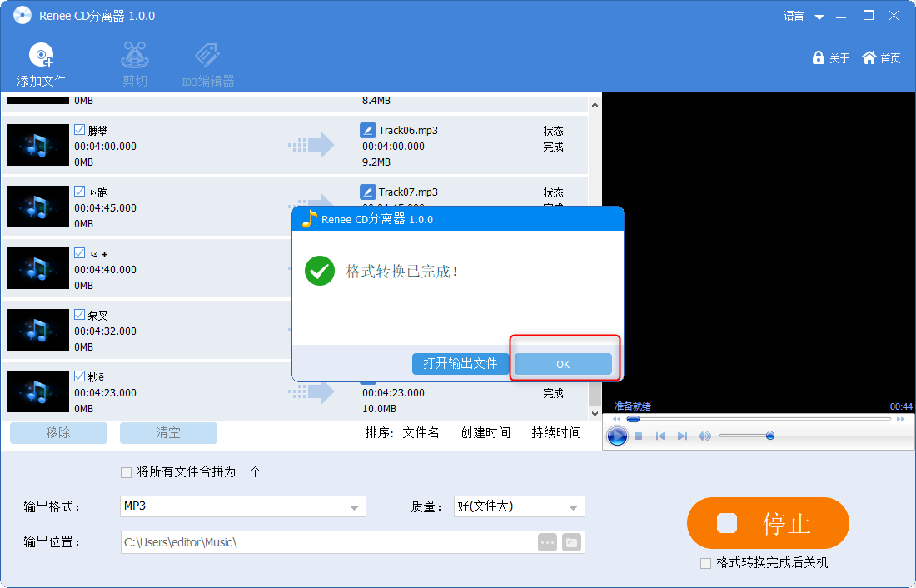Enable shutdown after conversion checkbox

pos(705,564)
